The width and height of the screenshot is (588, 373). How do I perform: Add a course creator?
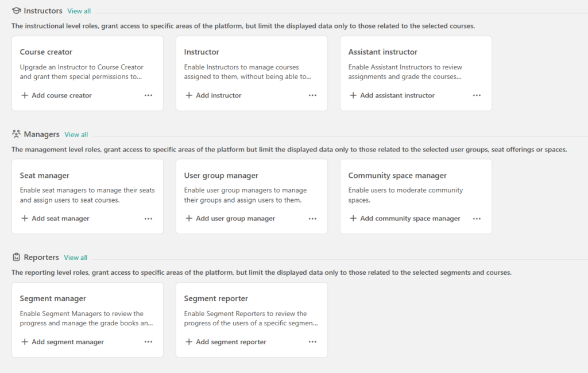61,95
